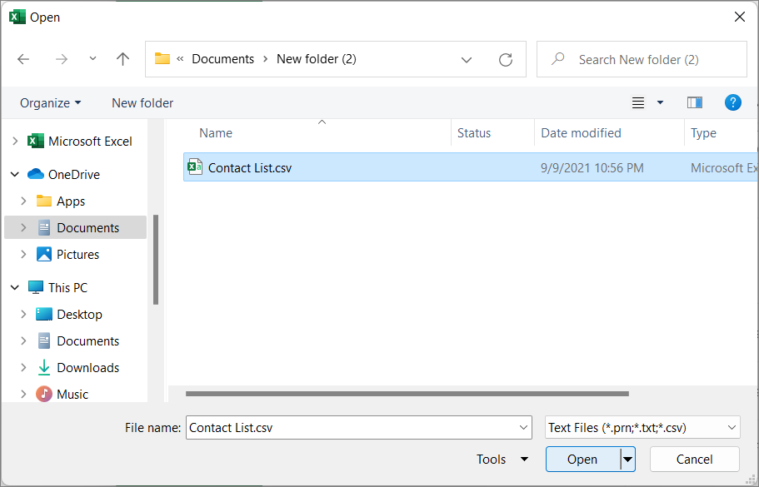
Task: Open the Tools dropdown menu
Action: (502, 459)
